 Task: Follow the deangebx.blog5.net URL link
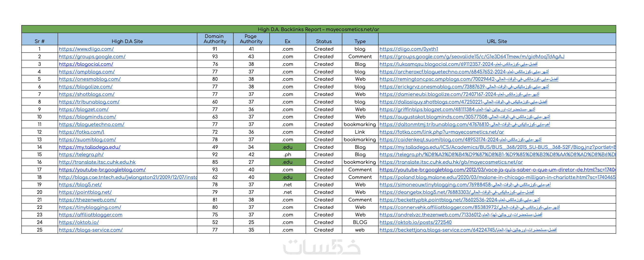tap(457, 192)
